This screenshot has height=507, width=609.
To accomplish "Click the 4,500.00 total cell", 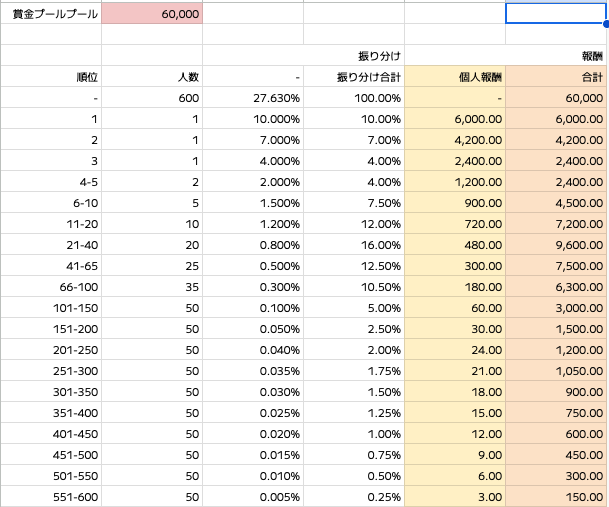I will [x=556, y=202].
